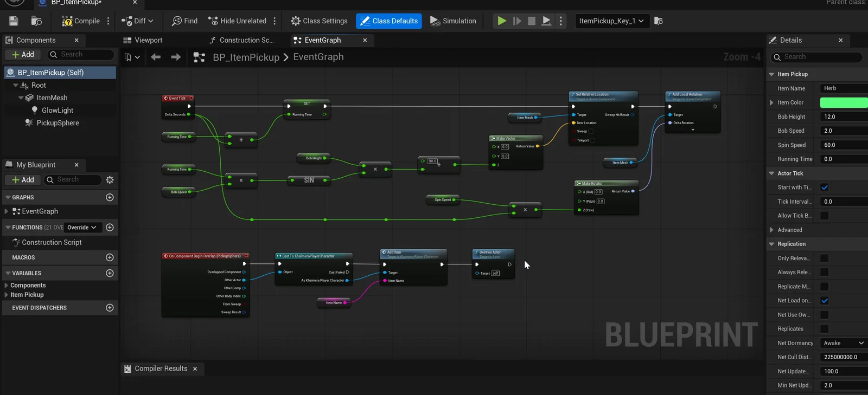Image resolution: width=868 pixels, height=395 pixels.
Task: Open the play options three-dot menu
Action: [x=561, y=21]
